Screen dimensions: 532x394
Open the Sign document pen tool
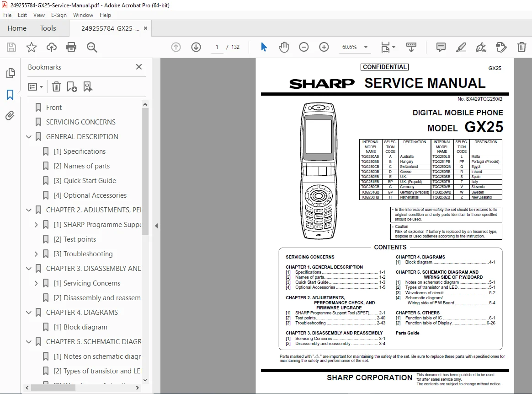coord(481,47)
